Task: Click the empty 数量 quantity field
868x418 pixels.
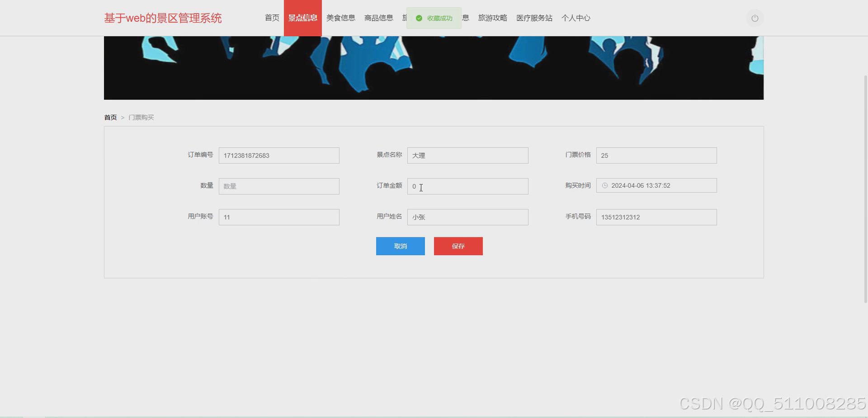Action: pyautogui.click(x=279, y=186)
